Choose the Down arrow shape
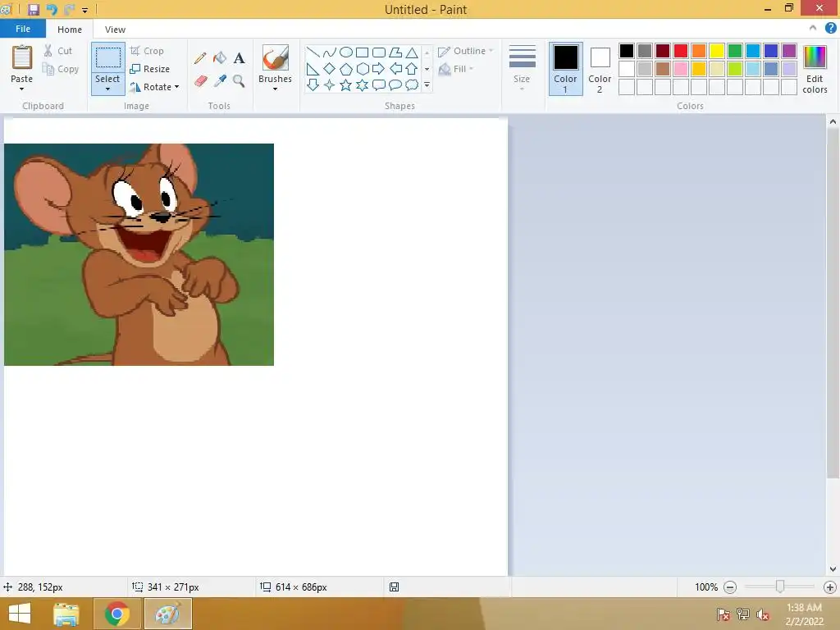This screenshot has height=630, width=840. tap(313, 84)
